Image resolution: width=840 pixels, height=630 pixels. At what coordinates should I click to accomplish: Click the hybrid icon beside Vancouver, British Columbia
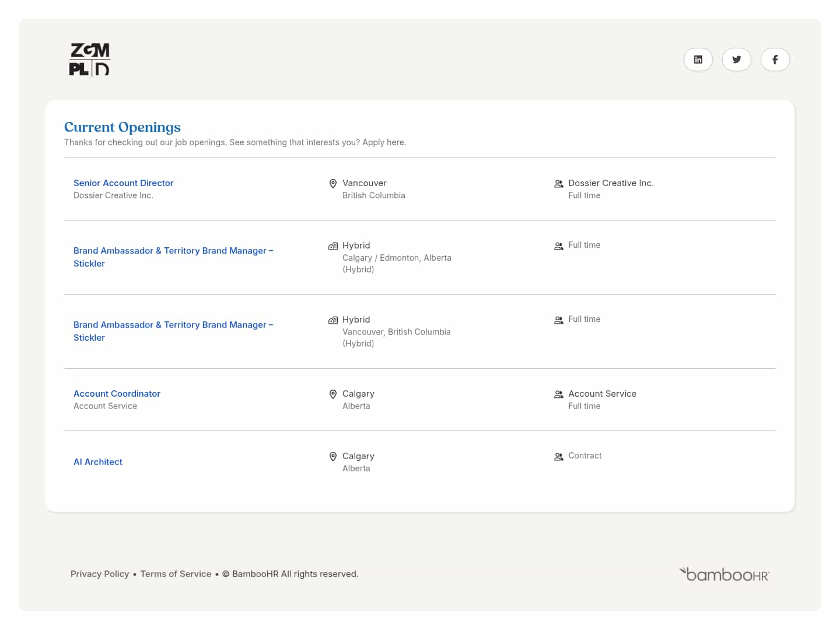click(332, 320)
